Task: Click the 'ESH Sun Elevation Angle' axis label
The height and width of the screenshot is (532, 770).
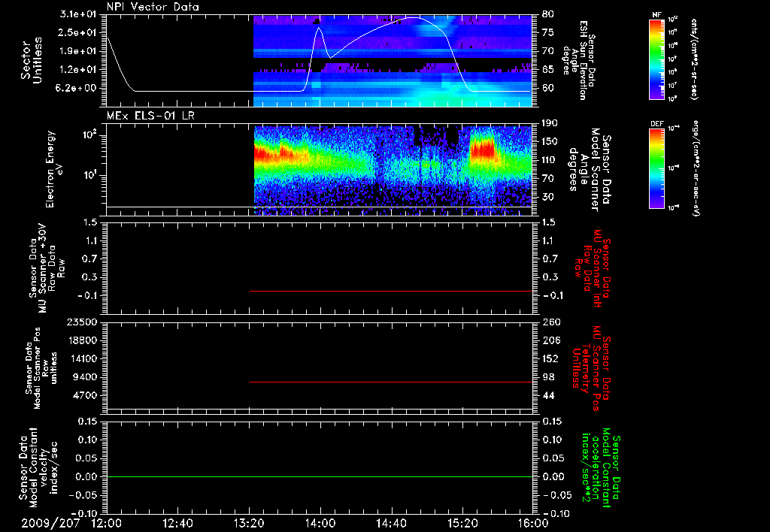Action: [x=580, y=60]
